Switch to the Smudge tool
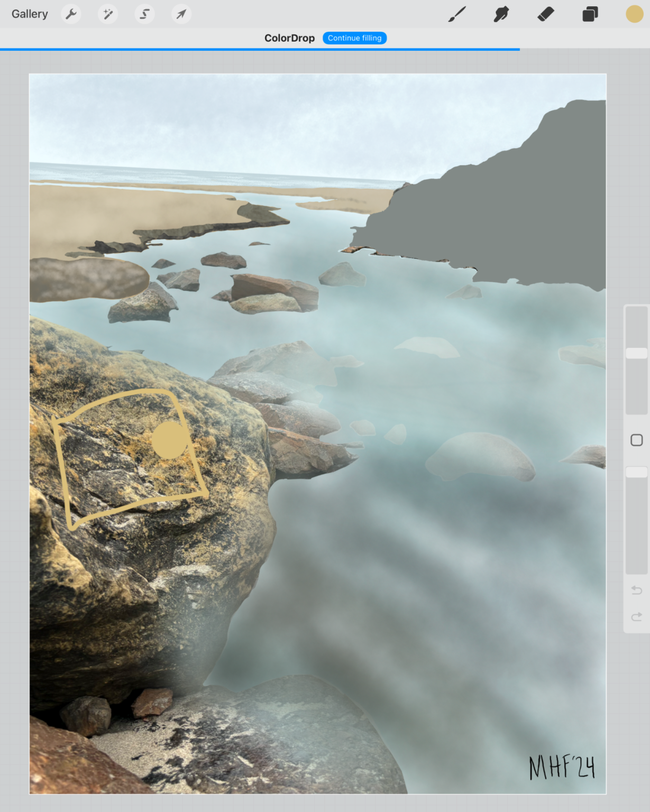The width and height of the screenshot is (650, 812). pos(501,14)
